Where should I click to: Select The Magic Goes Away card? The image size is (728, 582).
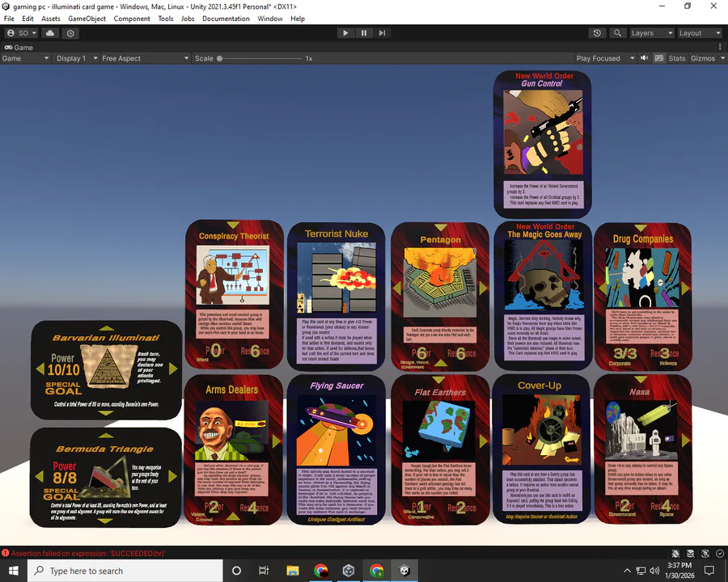(544, 296)
